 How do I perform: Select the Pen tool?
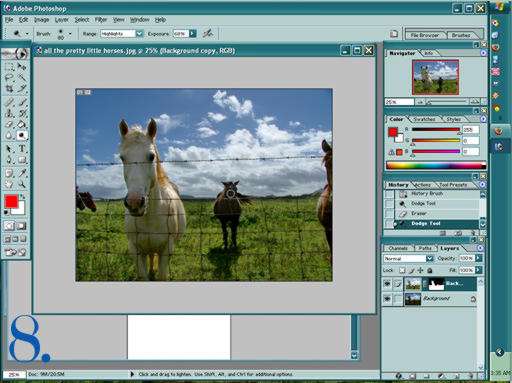tap(9, 160)
